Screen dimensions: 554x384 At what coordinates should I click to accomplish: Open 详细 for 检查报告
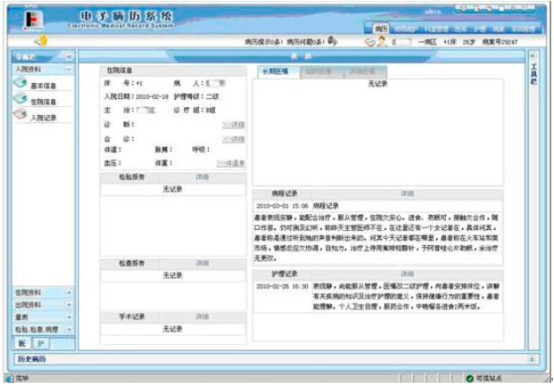point(202,263)
